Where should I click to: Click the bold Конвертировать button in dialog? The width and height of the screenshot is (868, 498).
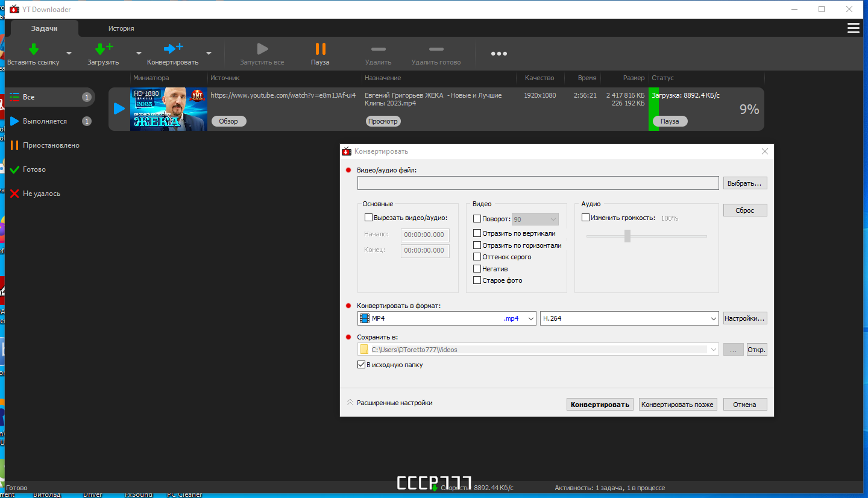click(600, 405)
